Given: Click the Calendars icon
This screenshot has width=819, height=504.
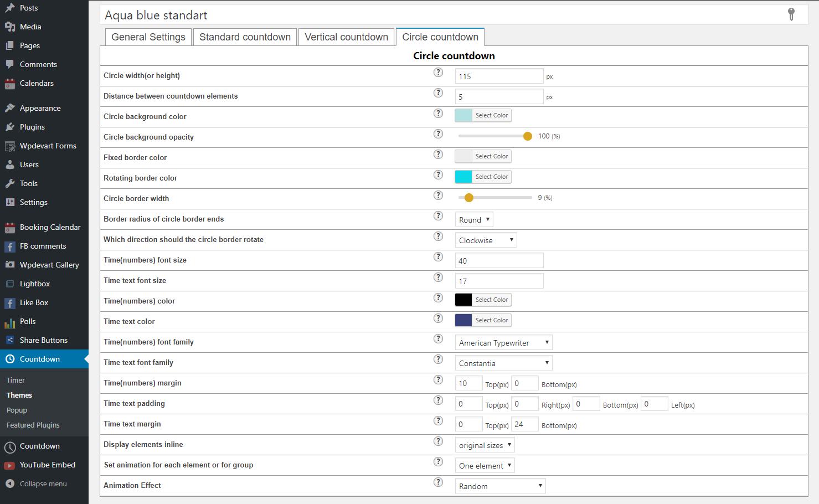Looking at the screenshot, I should (10, 83).
